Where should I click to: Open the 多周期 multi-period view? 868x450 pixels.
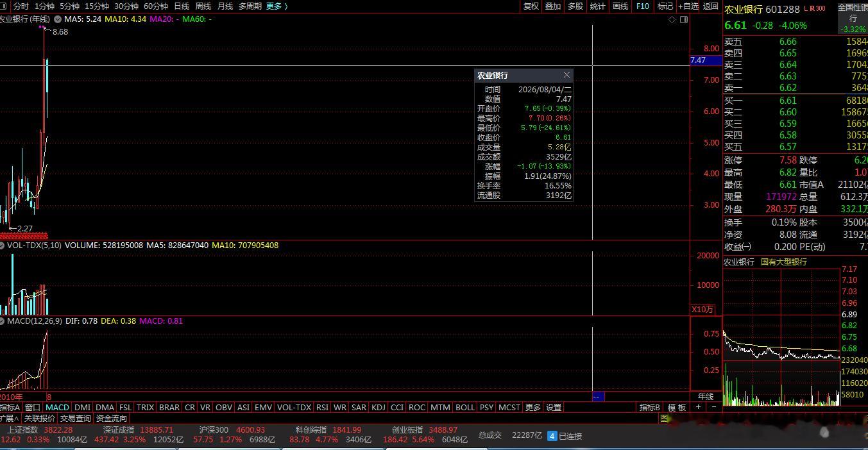pyautogui.click(x=250, y=6)
